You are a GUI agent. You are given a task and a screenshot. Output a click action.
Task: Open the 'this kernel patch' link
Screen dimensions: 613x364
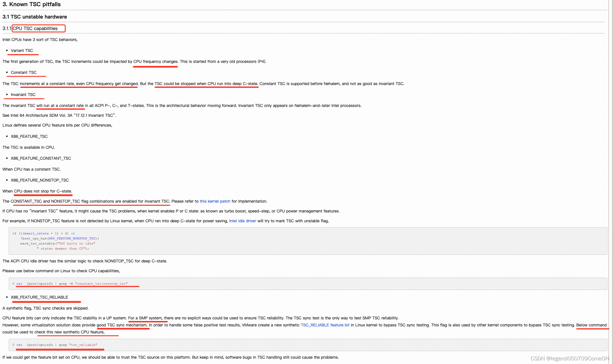click(215, 201)
